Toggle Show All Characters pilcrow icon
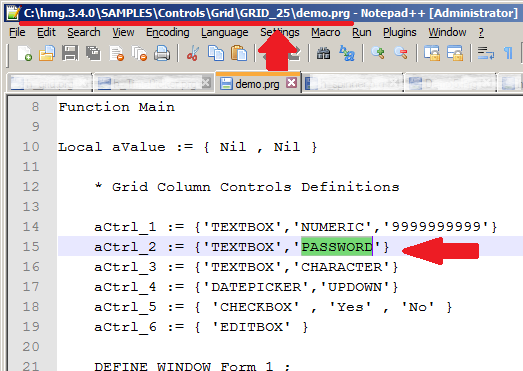Image resolution: width=523 pixels, height=371 pixels. [508, 53]
